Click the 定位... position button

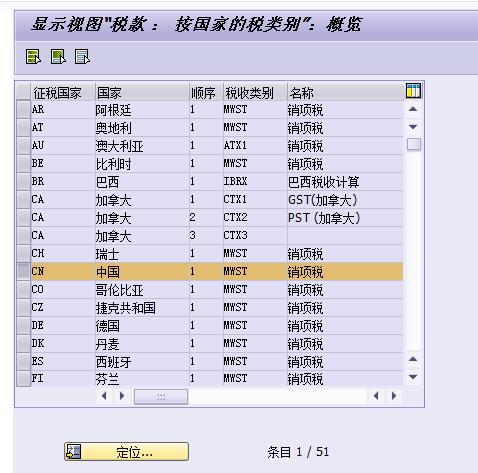[126, 452]
